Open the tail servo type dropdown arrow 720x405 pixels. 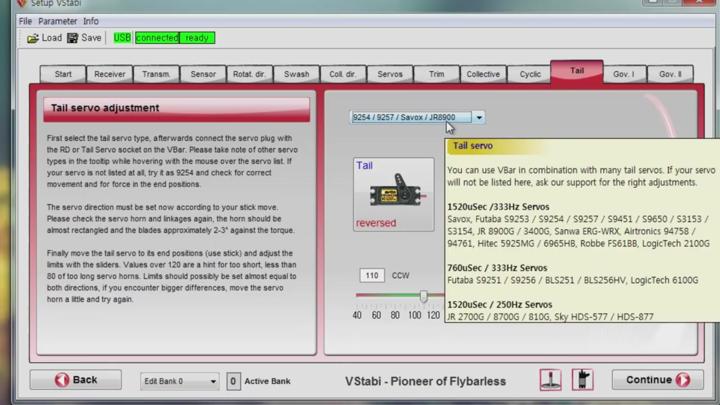[x=478, y=118]
